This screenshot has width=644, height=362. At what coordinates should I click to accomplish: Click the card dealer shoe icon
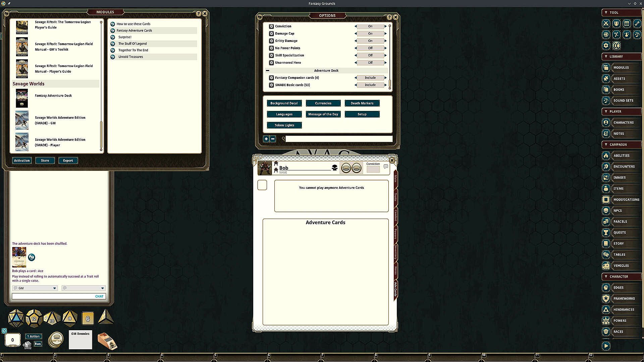[x=107, y=341]
